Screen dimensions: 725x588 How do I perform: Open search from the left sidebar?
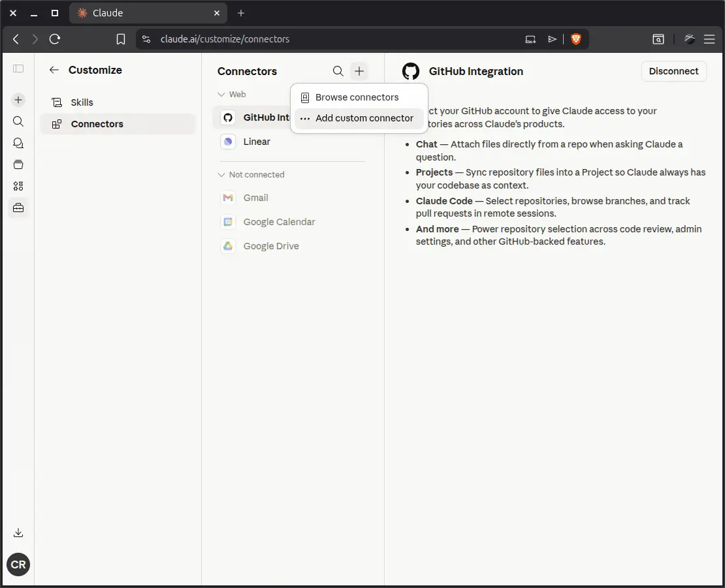[18, 121]
